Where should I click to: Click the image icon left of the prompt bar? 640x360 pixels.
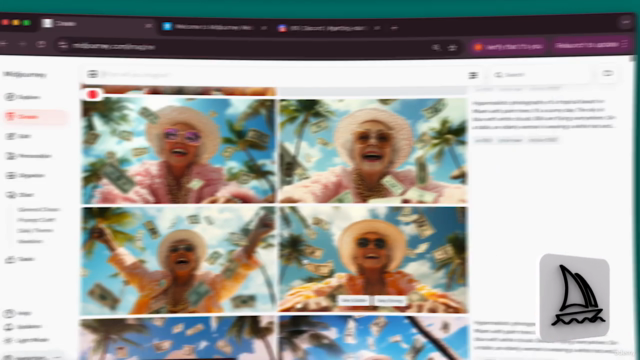coord(93,74)
